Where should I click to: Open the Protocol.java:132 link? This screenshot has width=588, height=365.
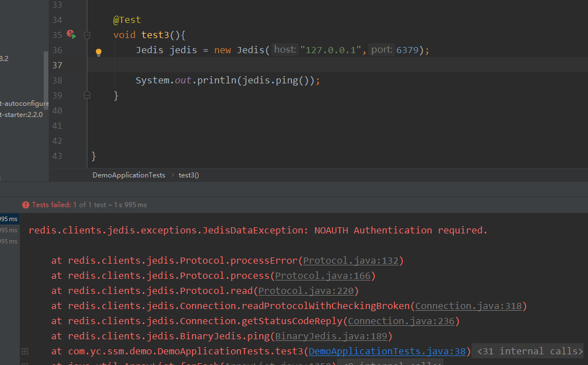[350, 260]
